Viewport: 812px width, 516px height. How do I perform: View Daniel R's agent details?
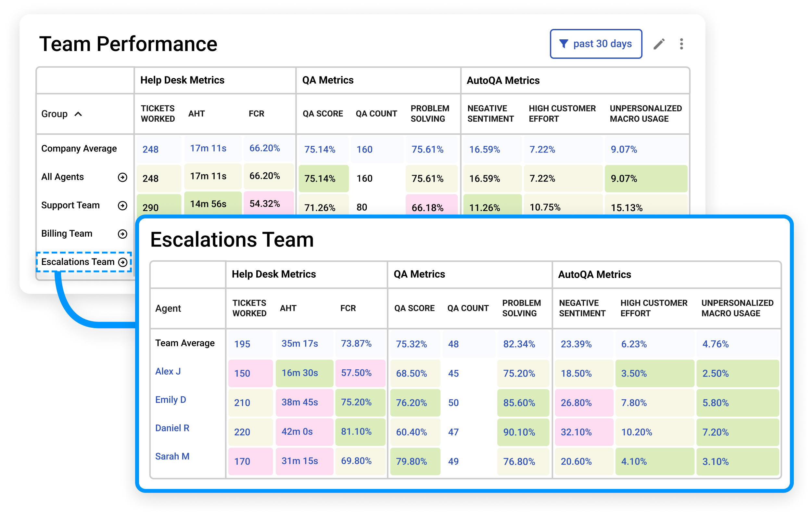172,428
